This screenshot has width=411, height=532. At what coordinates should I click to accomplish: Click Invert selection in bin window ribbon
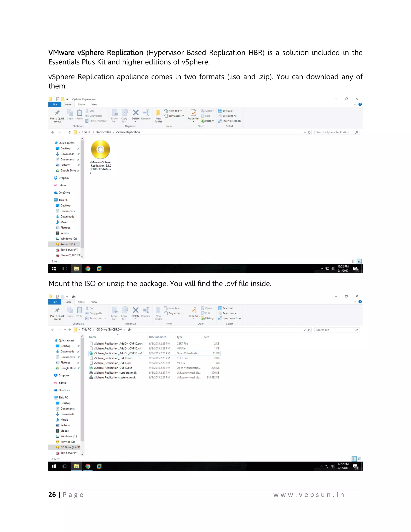click(x=230, y=318)
